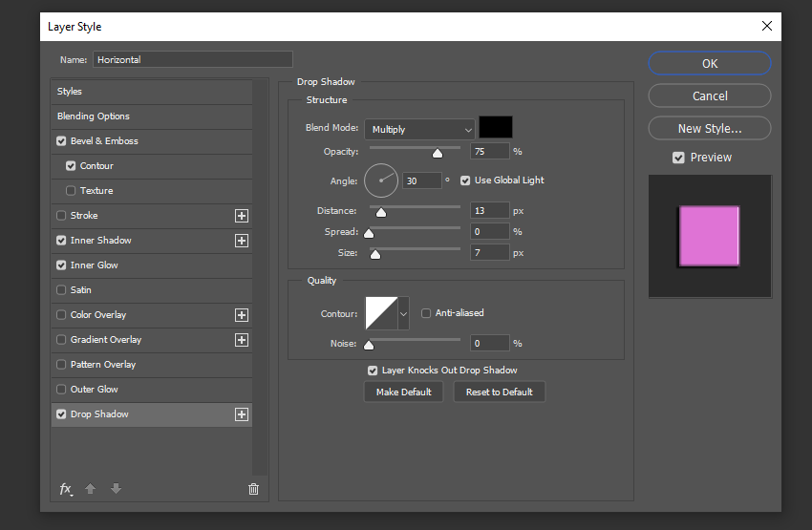Viewport: 812px width, 530px height.
Task: Toggle Use Global Light checkbox
Action: coord(465,180)
